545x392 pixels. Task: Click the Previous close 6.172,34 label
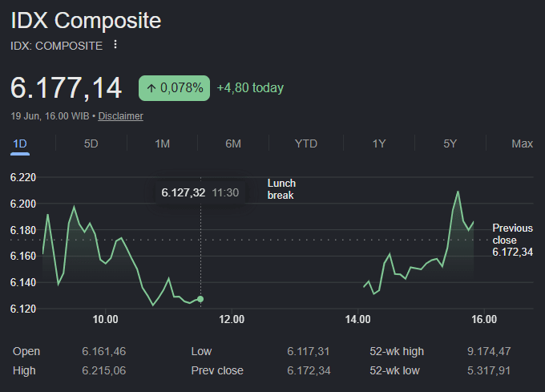pos(513,240)
